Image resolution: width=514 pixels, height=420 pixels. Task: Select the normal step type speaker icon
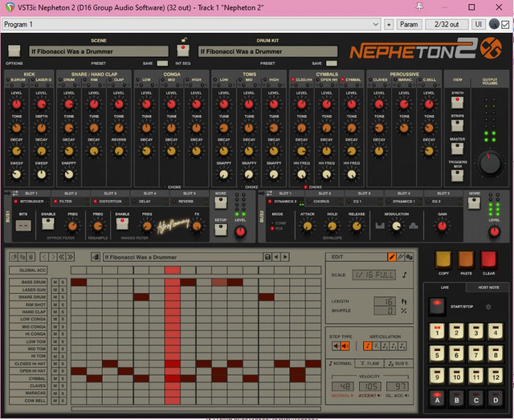336,346
